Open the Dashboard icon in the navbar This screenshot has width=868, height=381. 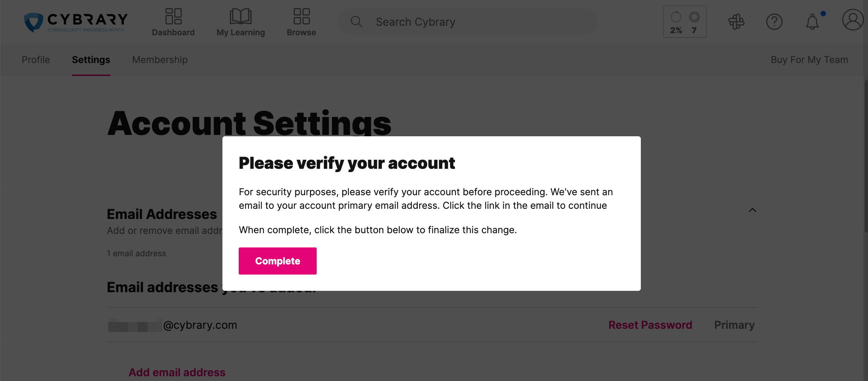173,16
